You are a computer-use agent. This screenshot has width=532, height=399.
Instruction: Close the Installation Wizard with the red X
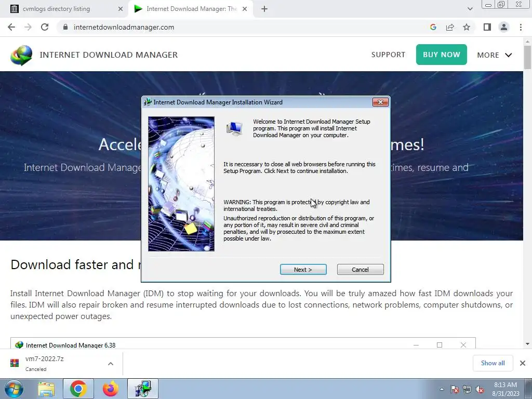click(x=380, y=102)
